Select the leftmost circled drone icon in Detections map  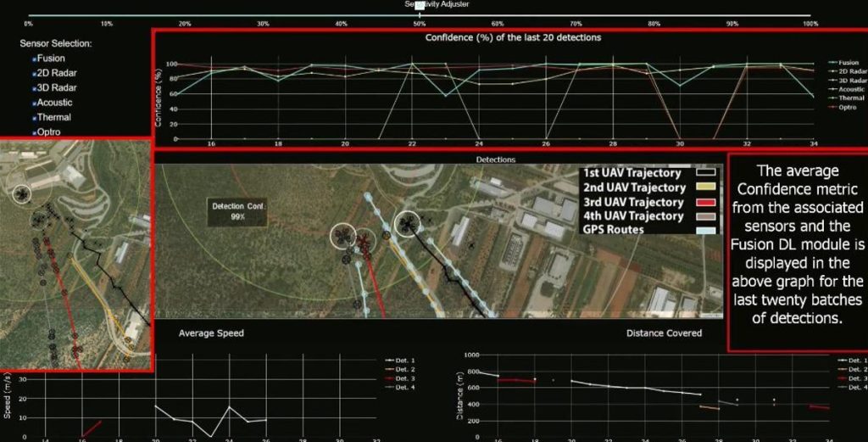click(343, 237)
